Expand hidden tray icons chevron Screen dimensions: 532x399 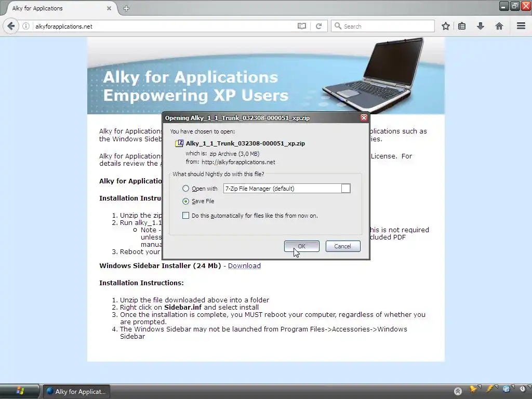pos(458,392)
